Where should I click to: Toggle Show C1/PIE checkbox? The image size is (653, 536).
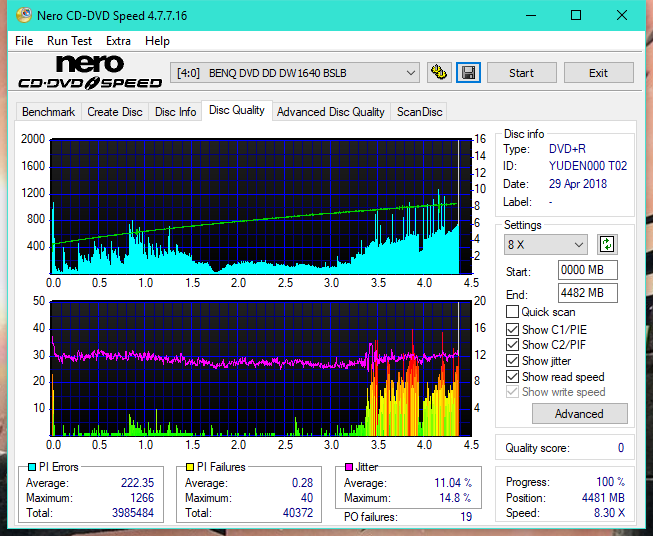(x=512, y=329)
